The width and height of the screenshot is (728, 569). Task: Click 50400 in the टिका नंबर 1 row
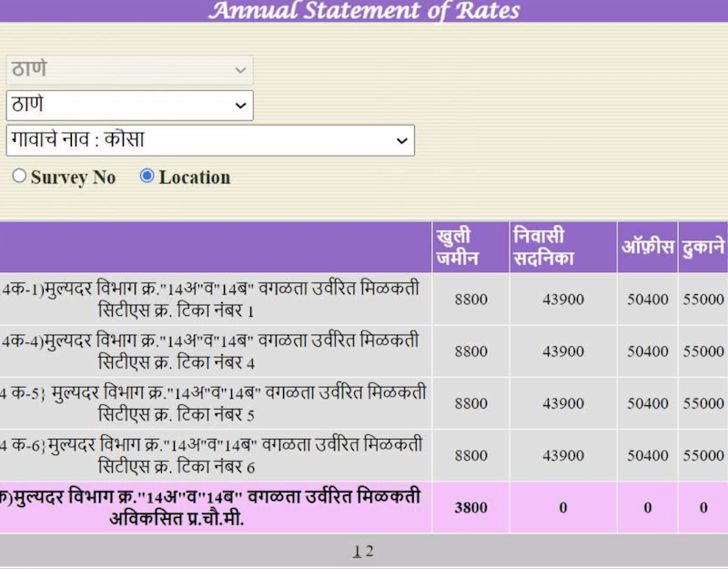(648, 300)
